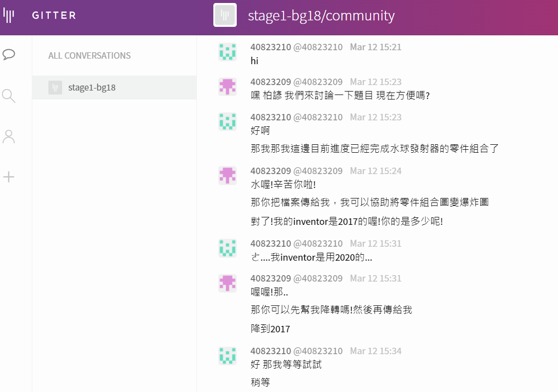Click pink avatar at Mar 12 15:31 message
Screen dimensions: 558x392
(x=227, y=283)
